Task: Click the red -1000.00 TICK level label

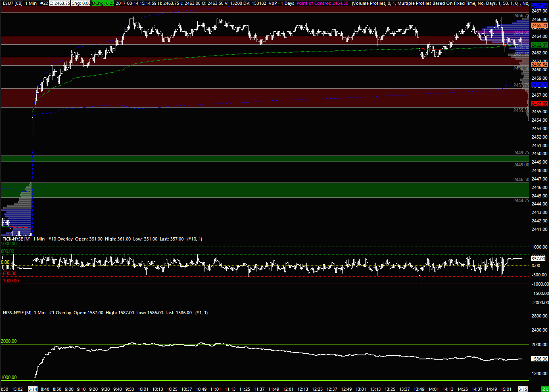Action: 10,281
